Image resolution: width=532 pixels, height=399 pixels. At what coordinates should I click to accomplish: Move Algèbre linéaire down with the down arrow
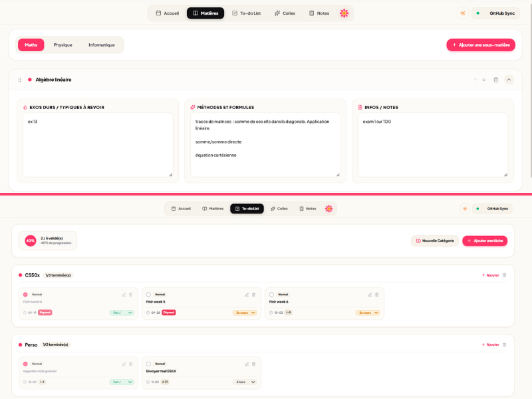coord(484,80)
